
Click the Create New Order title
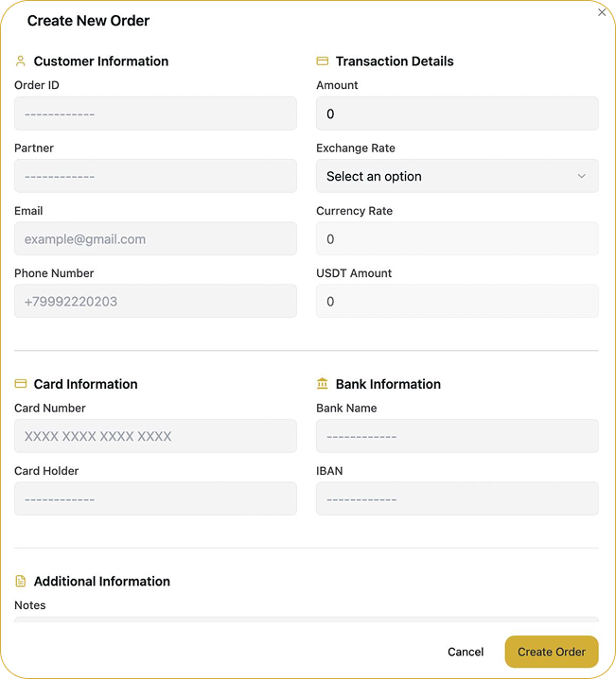88,21
